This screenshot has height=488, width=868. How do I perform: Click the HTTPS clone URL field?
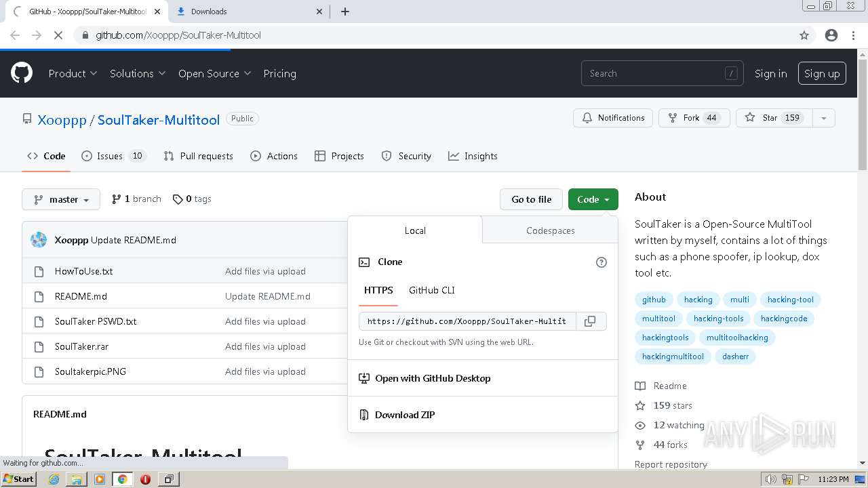point(467,321)
